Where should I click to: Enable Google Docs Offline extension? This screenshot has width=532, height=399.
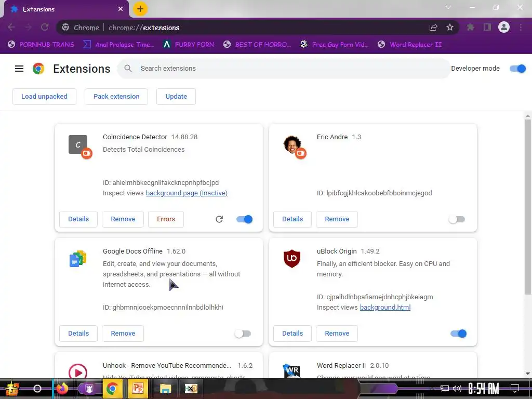(x=243, y=334)
